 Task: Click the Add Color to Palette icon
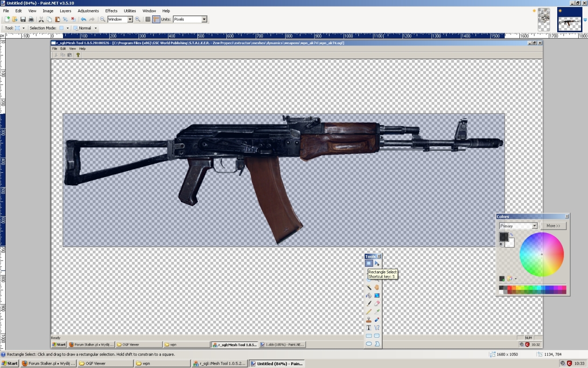(502, 279)
